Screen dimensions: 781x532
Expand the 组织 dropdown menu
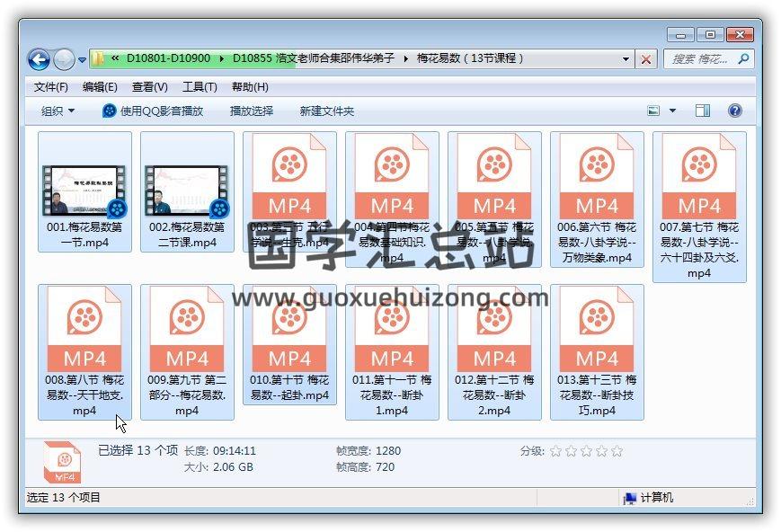tap(58, 111)
